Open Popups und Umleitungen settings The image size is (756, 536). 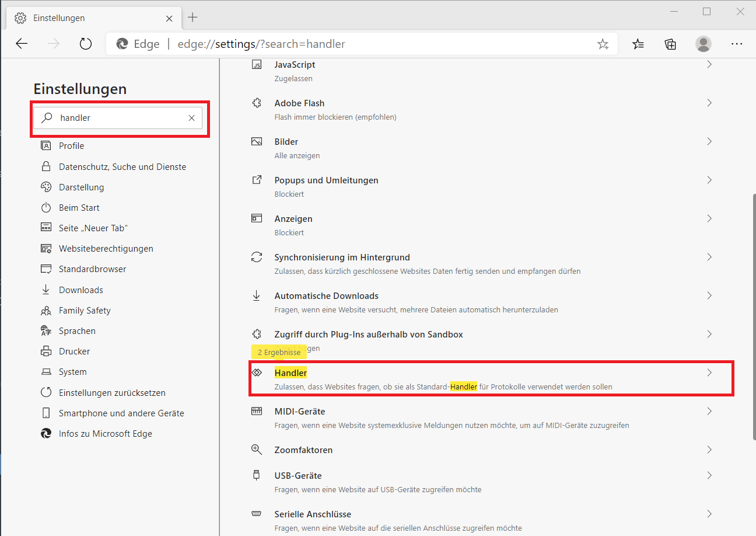(326, 180)
